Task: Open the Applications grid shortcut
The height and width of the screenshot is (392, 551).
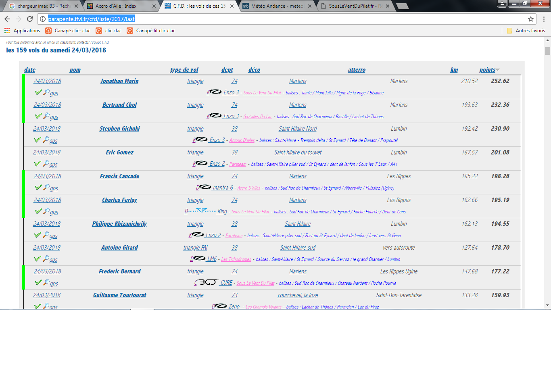Action: (x=7, y=31)
